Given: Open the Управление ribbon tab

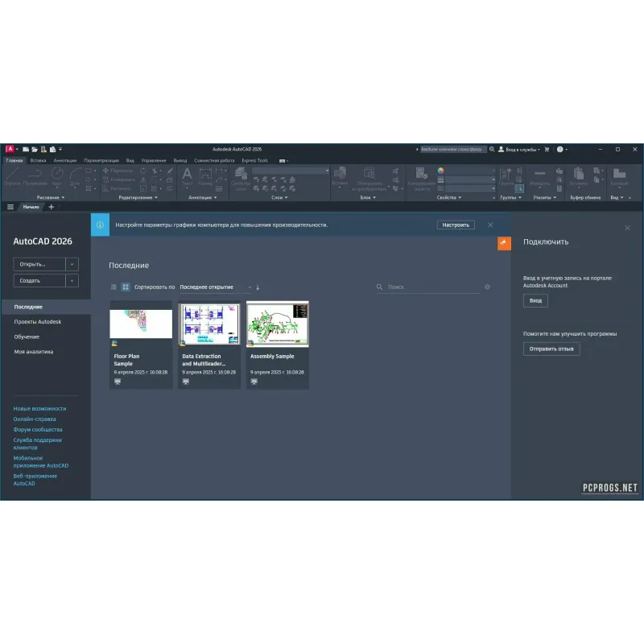Looking at the screenshot, I should (x=153, y=160).
